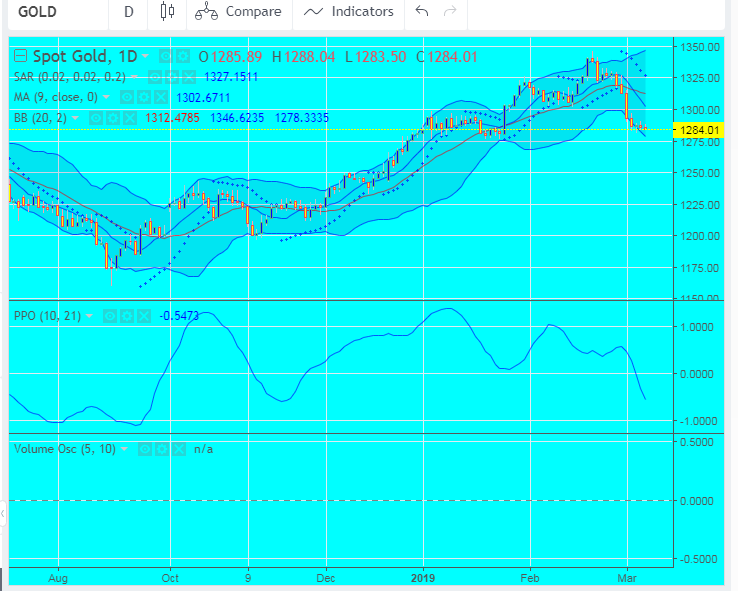Hide the Bollinger Bands with eye icon
Screen dimensions: 738x591
pyautogui.click(x=96, y=118)
